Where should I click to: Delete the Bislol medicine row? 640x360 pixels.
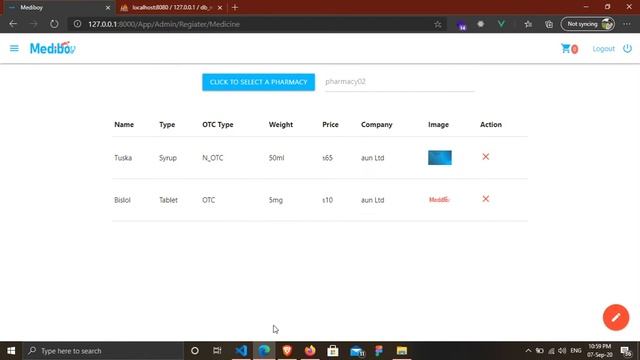486,199
